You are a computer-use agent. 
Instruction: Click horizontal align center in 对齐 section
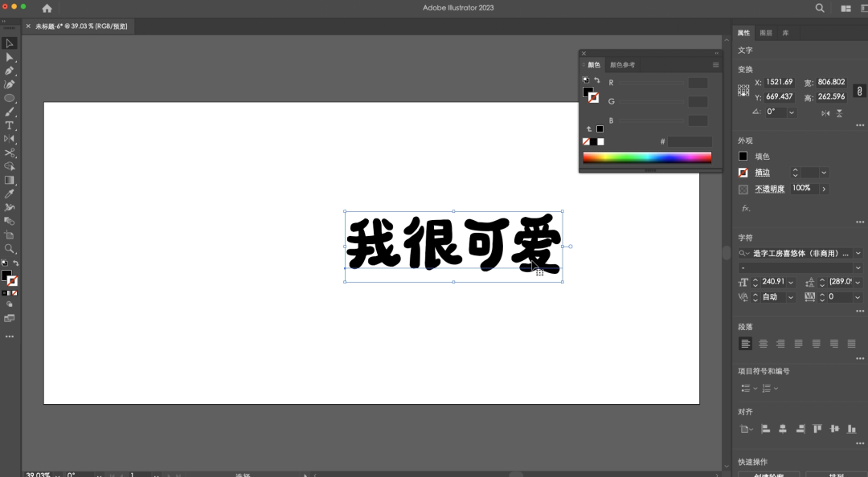click(782, 429)
